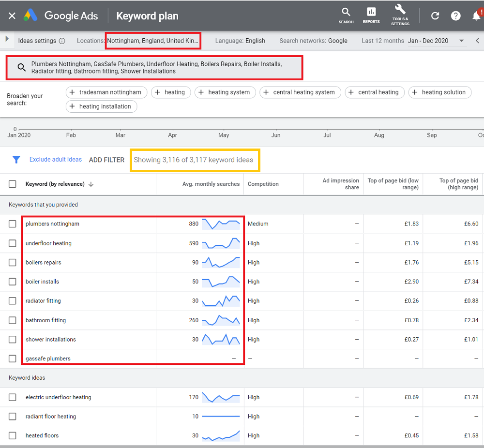Check the 'radiant floor heating' checkbox
The height and width of the screenshot is (448, 484).
[13, 417]
